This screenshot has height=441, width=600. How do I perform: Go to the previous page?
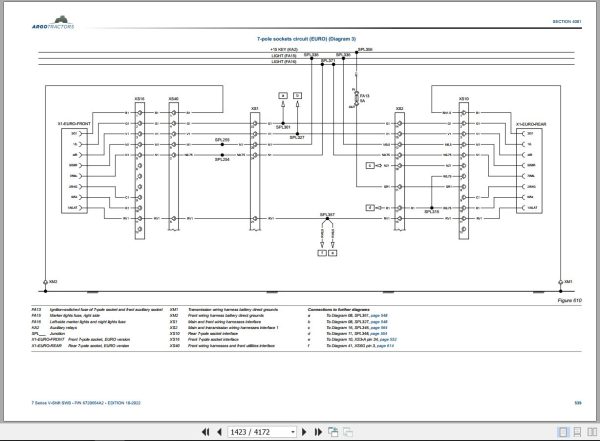tap(219, 432)
